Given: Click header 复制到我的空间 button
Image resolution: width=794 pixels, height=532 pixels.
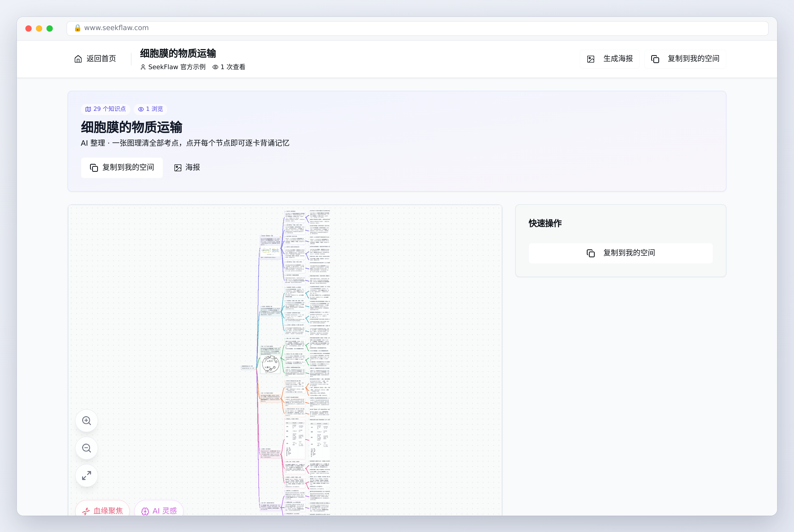Looking at the screenshot, I should pyautogui.click(x=685, y=59).
